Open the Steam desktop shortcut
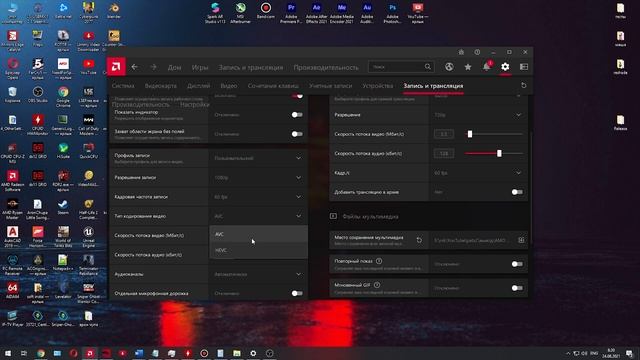The width and height of the screenshot is (640, 360). coord(63,207)
